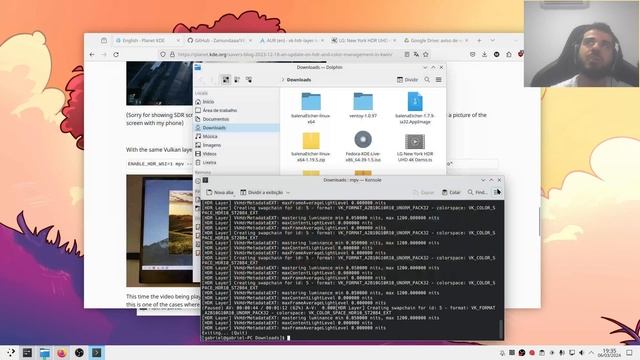Screen dimensions: 640x360
Task: Click Colar paste button in Konsole
Action: click(x=451, y=192)
